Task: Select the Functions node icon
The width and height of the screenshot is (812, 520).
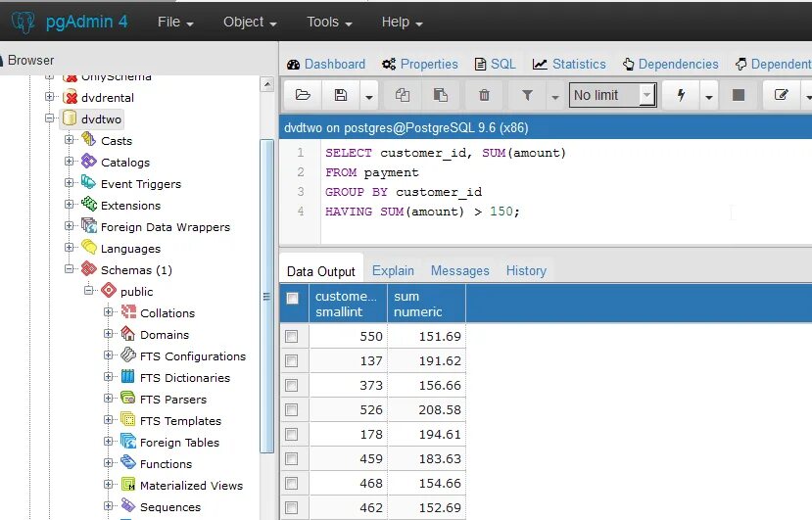Action: coord(128,463)
